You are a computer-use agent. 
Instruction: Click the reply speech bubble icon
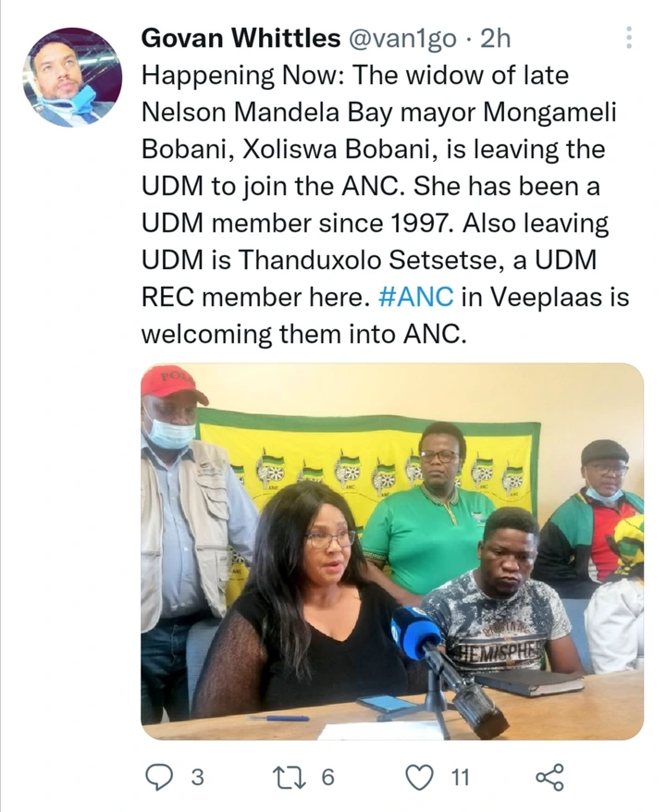pos(159,777)
